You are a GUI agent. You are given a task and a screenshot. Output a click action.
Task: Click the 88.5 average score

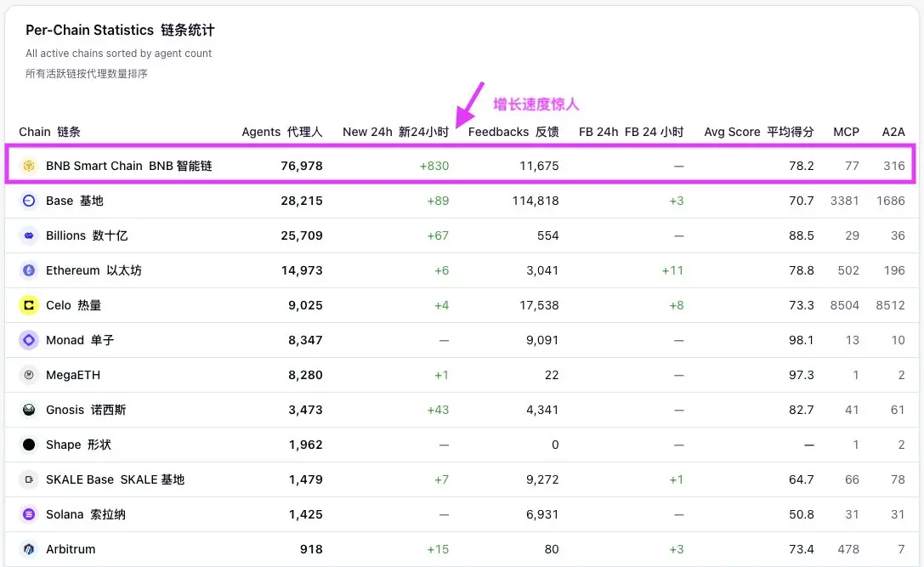802,235
